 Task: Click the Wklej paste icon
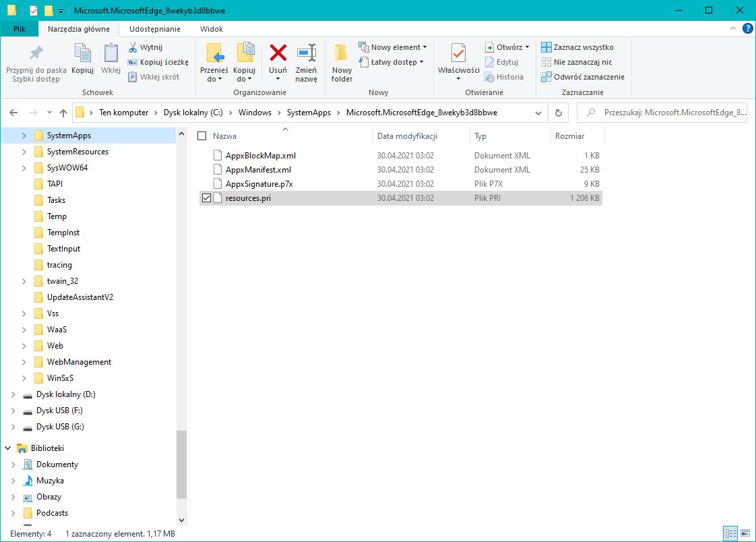pyautogui.click(x=111, y=53)
